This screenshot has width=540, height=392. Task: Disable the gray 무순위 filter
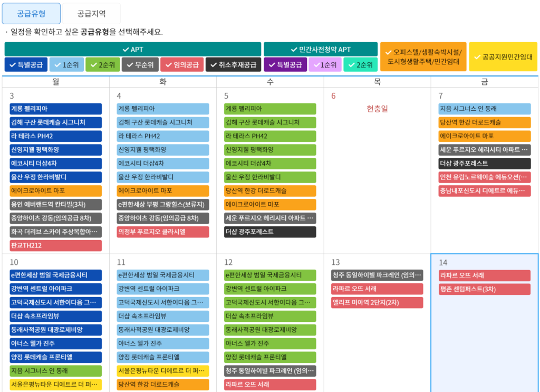140,65
